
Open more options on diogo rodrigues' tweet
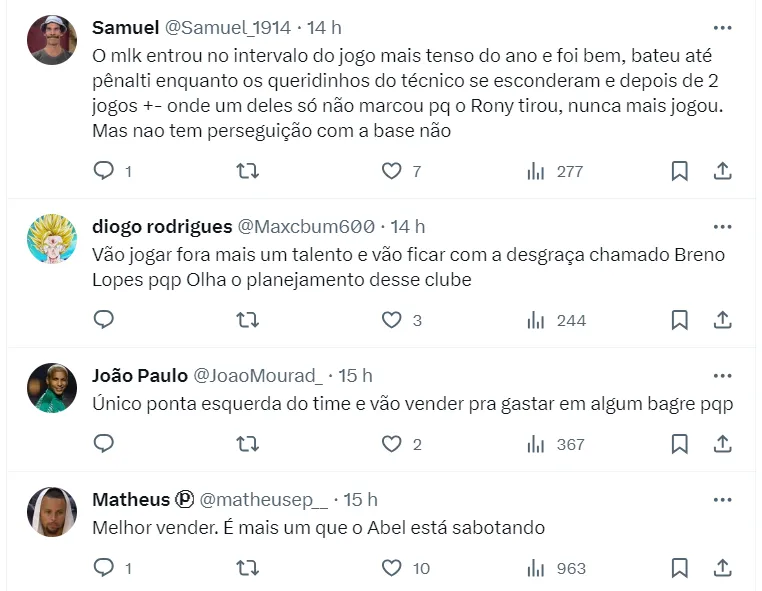722,227
